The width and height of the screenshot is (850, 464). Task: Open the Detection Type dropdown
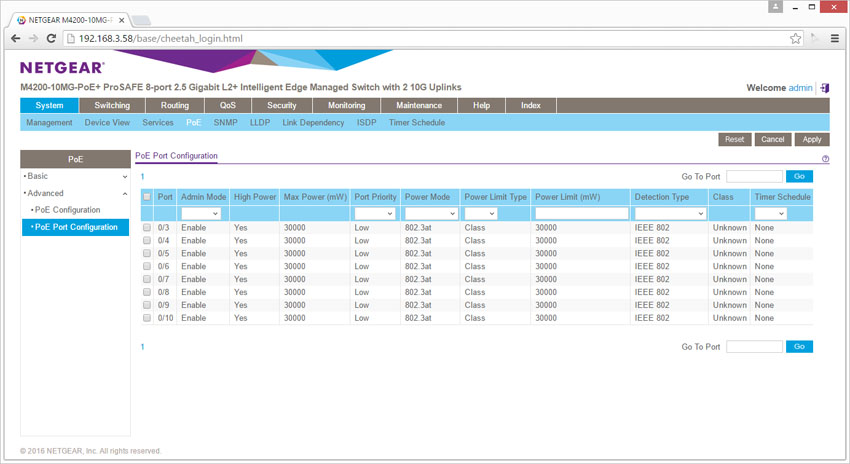click(x=670, y=214)
